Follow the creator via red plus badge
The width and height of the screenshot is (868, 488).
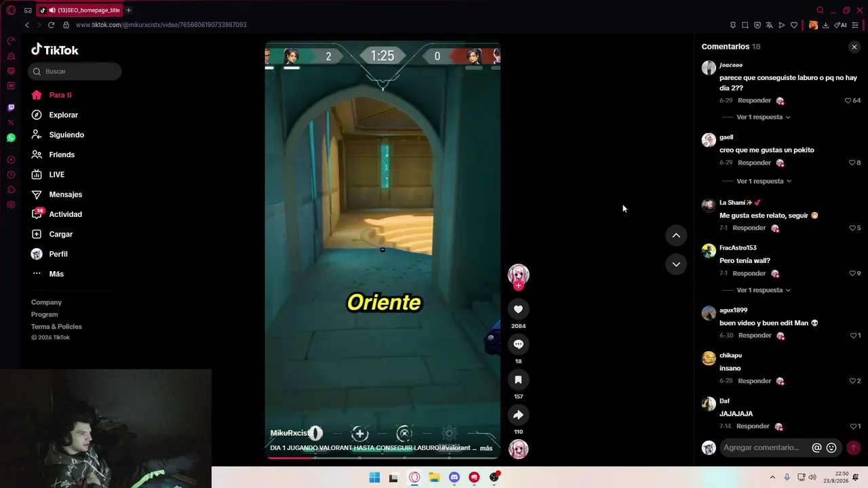(518, 286)
